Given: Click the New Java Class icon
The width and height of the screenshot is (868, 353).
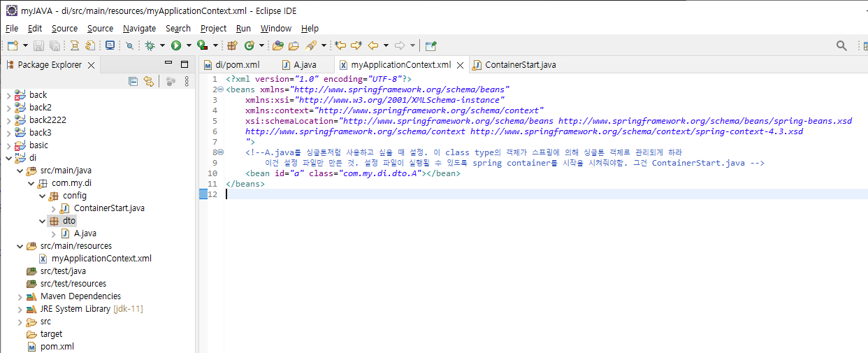Looking at the screenshot, I should [x=249, y=45].
